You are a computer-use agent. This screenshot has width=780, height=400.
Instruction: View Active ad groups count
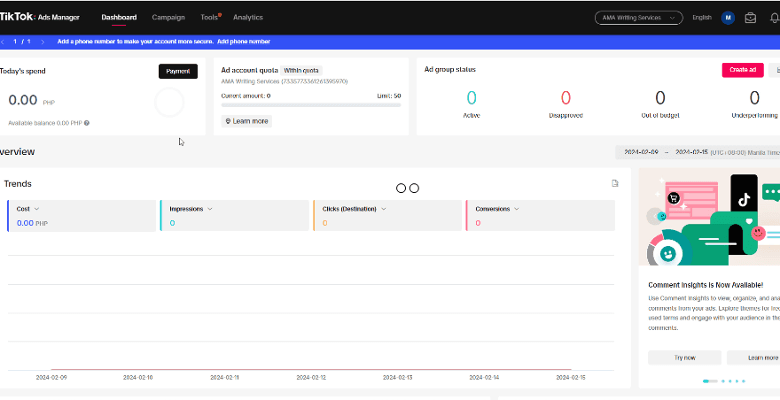click(x=472, y=98)
